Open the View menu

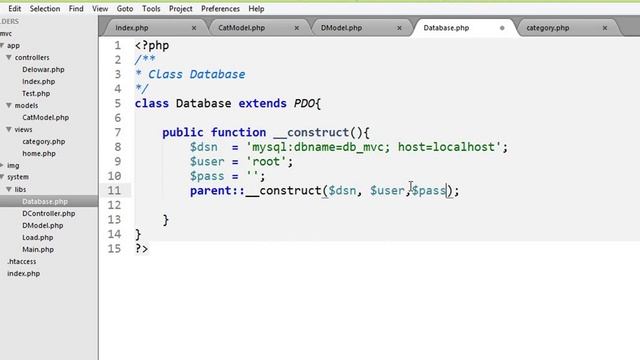point(100,9)
